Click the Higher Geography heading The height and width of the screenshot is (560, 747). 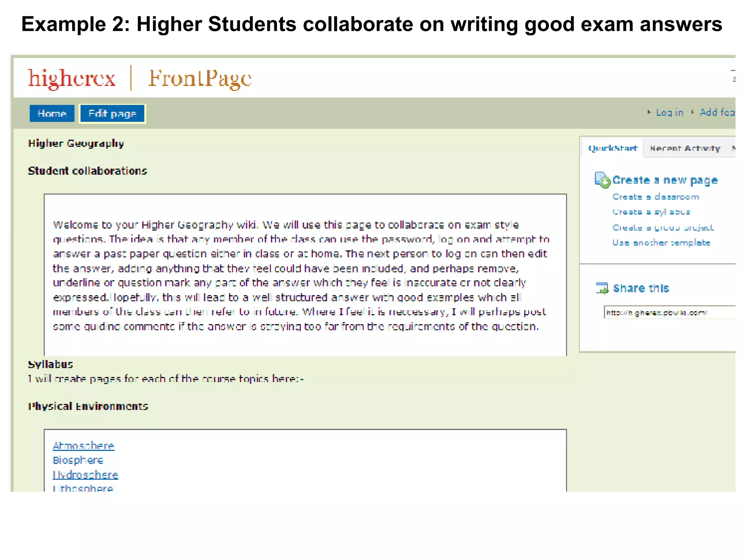(76, 144)
